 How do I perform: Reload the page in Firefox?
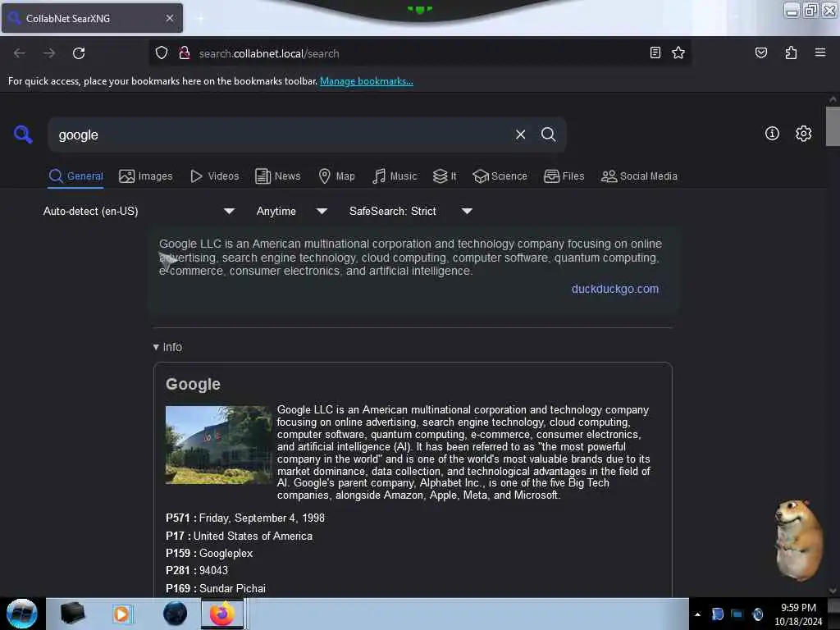pyautogui.click(x=79, y=53)
